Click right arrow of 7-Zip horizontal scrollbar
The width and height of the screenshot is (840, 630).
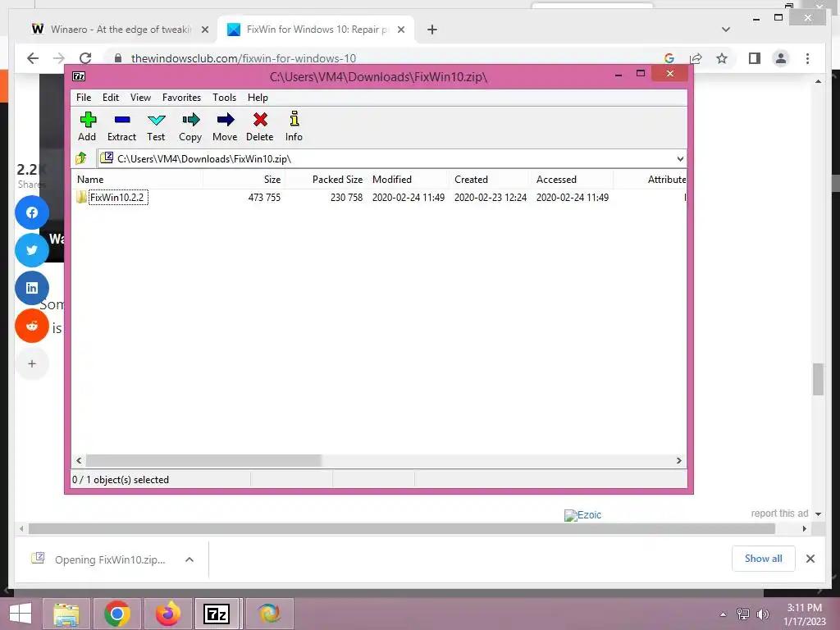tap(678, 460)
